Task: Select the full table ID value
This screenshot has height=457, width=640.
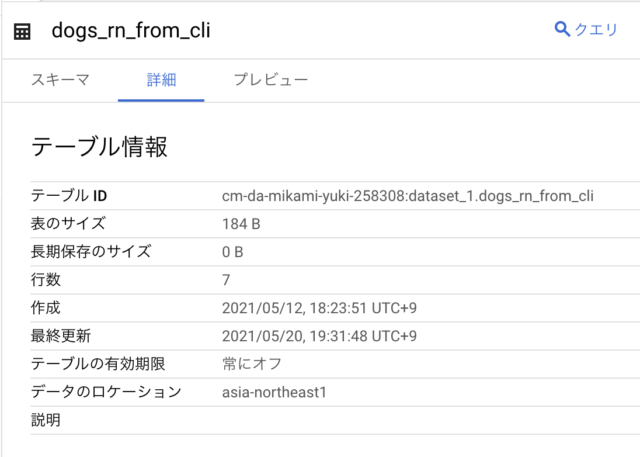Action: (407, 196)
